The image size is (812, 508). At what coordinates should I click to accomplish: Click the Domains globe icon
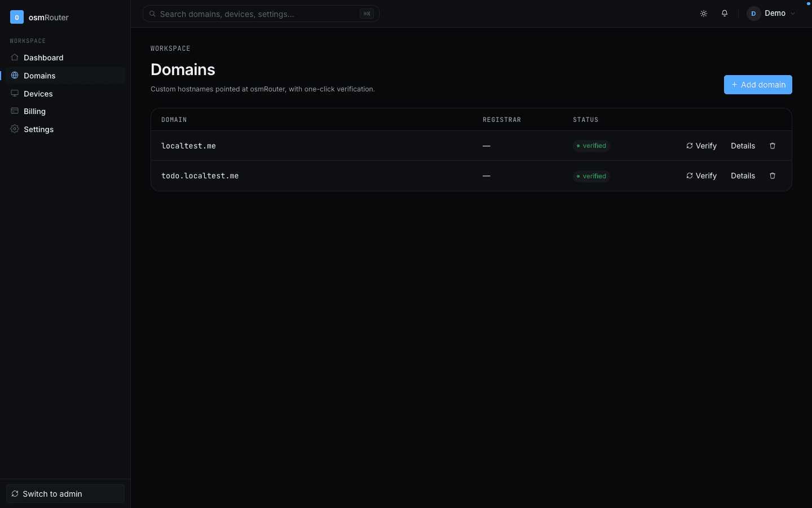pos(15,75)
